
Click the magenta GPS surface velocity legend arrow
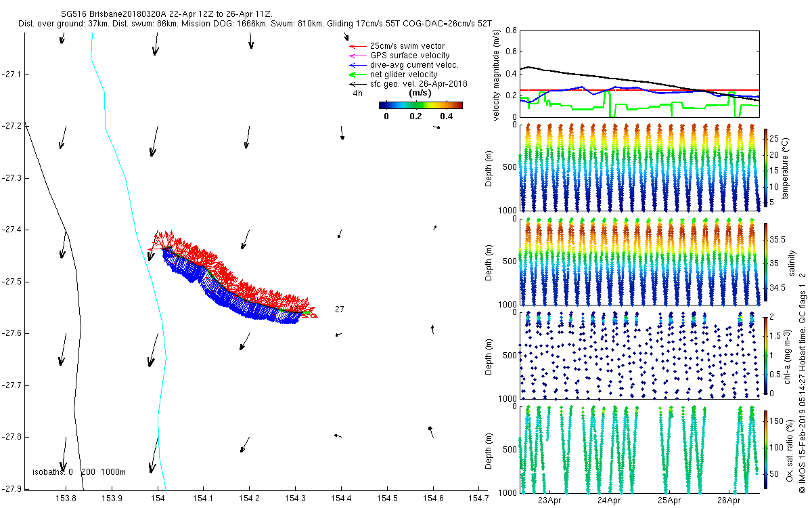pos(356,56)
